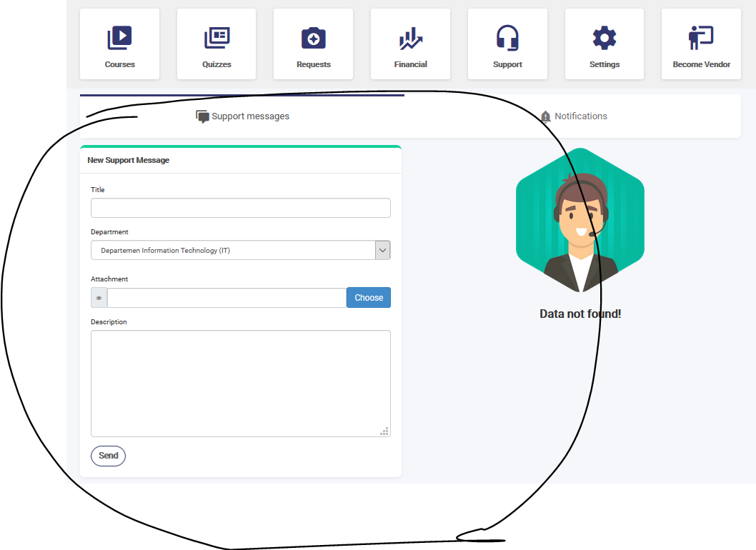This screenshot has width=756, height=550.
Task: Open the Courses play icon tile
Action: 119,38
